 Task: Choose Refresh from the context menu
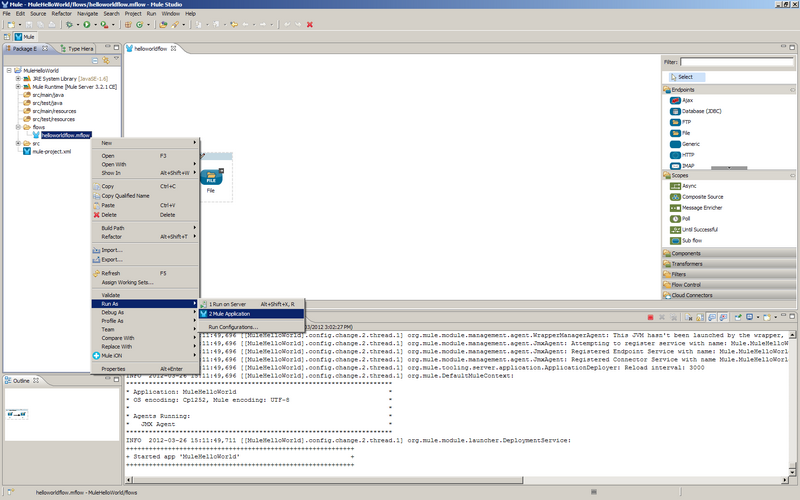pyautogui.click(x=145, y=273)
